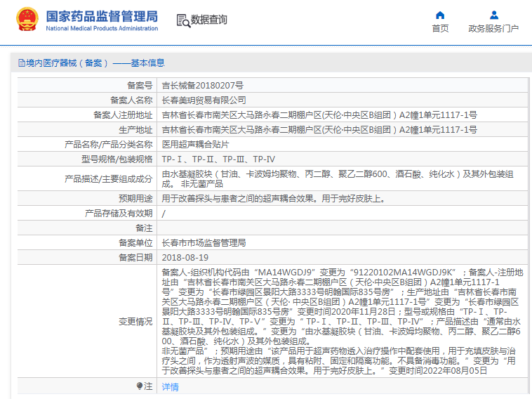Click the slash value for 产品存储及有效期
Viewport: 532px width, 399px height.
pyautogui.click(x=164, y=214)
